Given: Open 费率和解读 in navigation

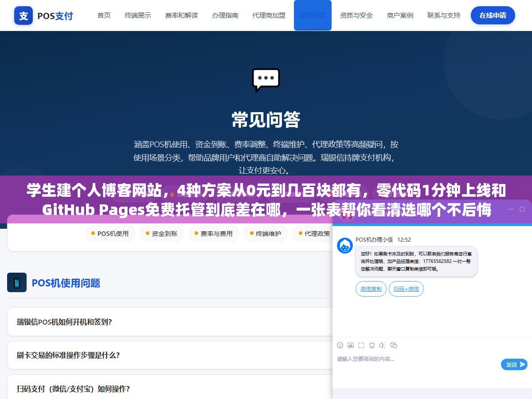Looking at the screenshot, I should pyautogui.click(x=181, y=16).
